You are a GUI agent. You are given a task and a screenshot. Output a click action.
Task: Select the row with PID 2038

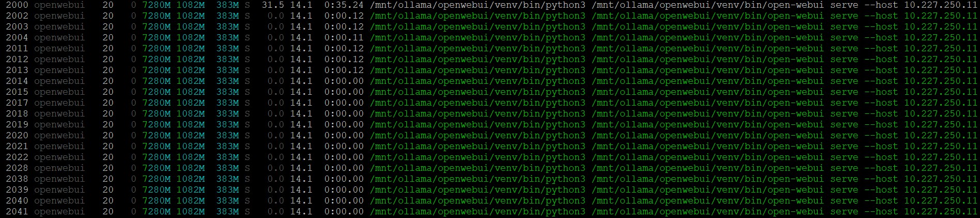click(x=17, y=179)
